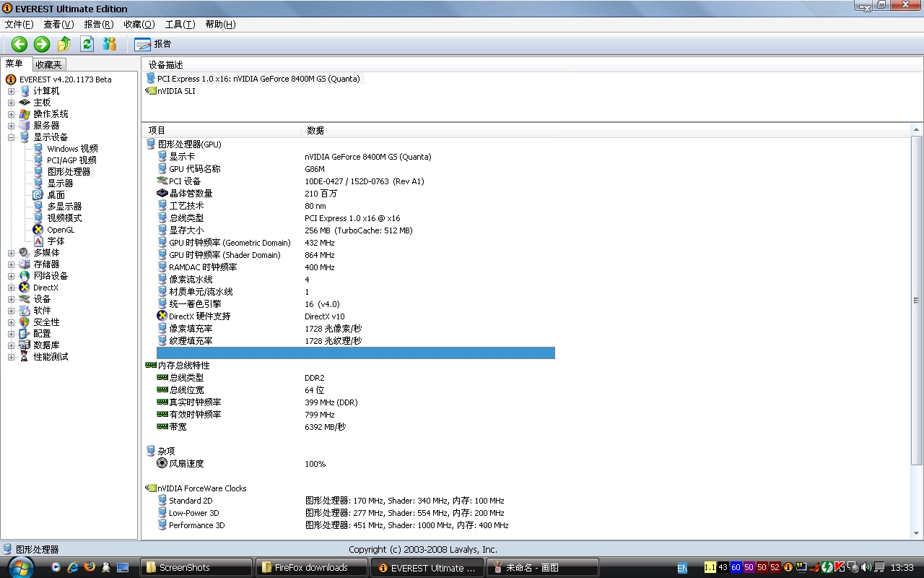Click the 数据库 tree icon
Image resolution: width=924 pixels, height=578 pixels.
(25, 345)
